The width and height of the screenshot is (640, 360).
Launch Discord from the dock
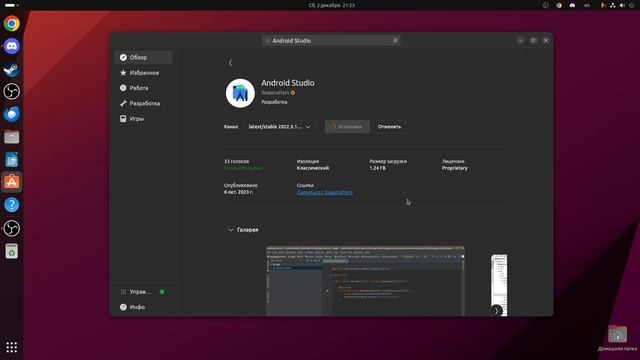(11, 46)
